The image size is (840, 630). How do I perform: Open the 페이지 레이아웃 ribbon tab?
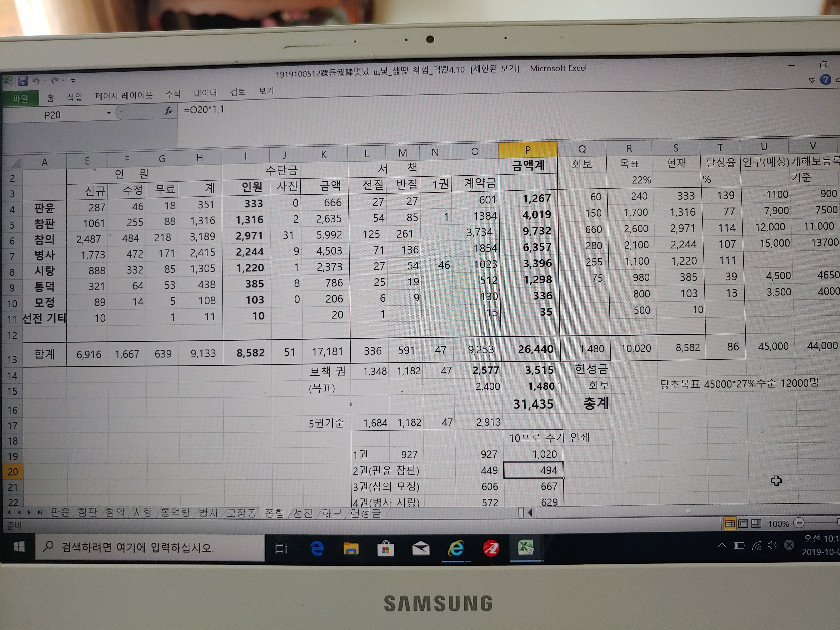tap(123, 95)
